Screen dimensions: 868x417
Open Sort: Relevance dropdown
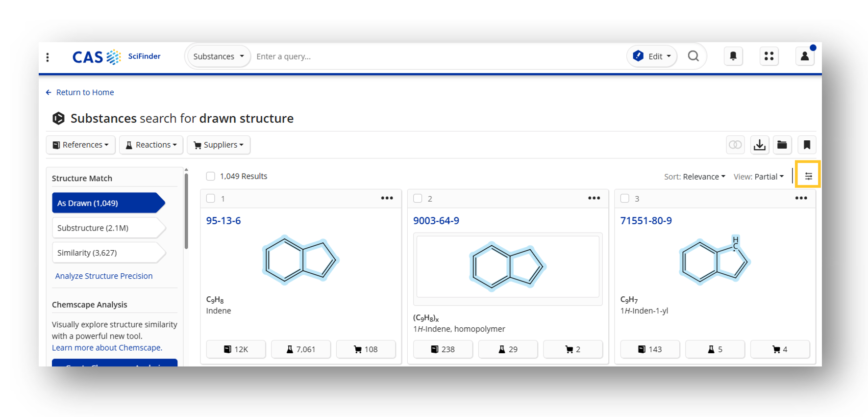694,177
